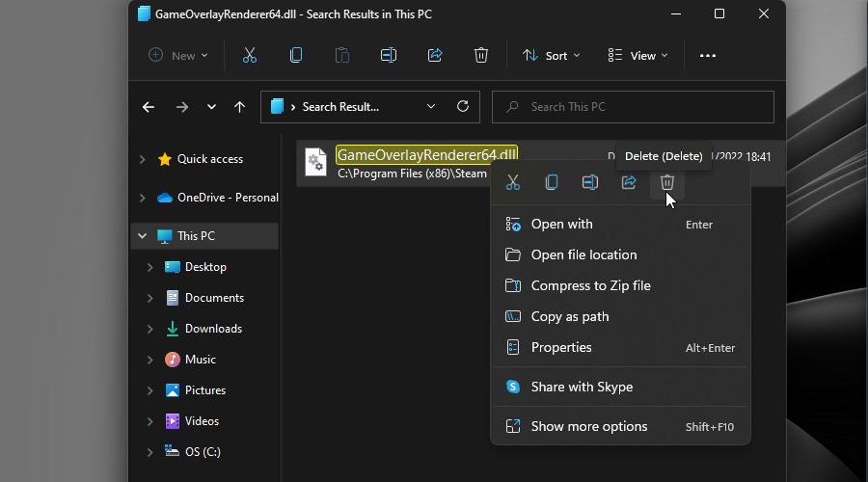Expand the Downloads folder node
This screenshot has height=482, width=868.
tap(150, 329)
